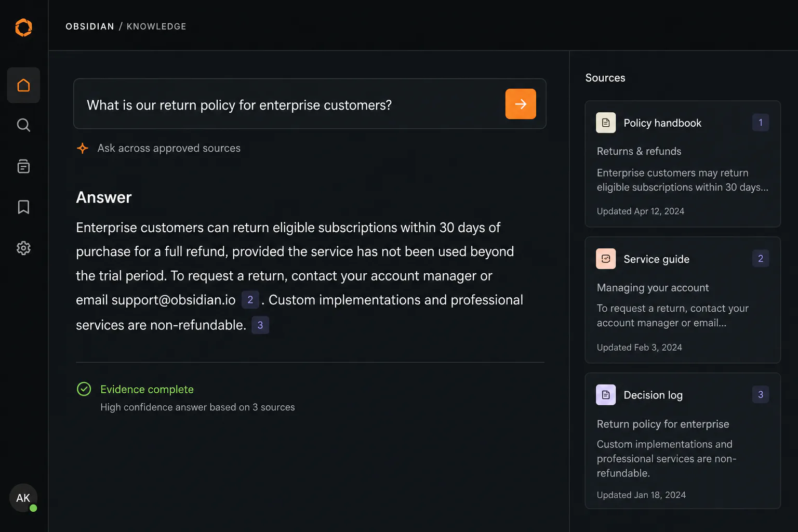
Task: Click the Sources panel heading
Action: point(605,78)
